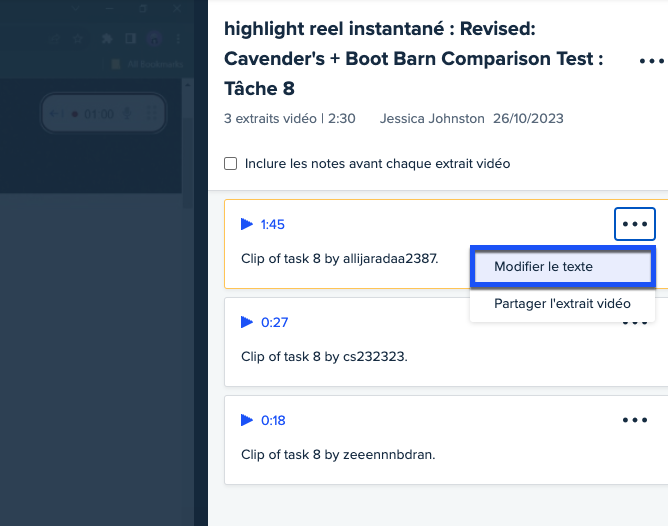The width and height of the screenshot is (668, 526).
Task: Play the 0:27 clip by cs232323
Action: coord(247,322)
